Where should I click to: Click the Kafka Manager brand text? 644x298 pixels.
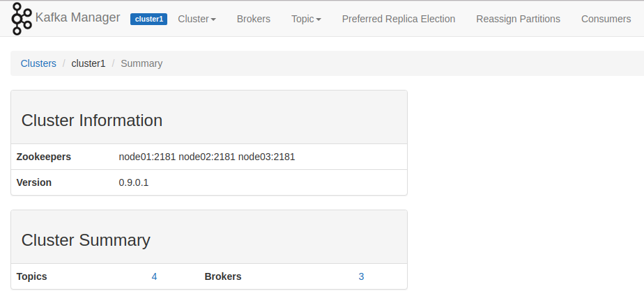[x=77, y=17]
